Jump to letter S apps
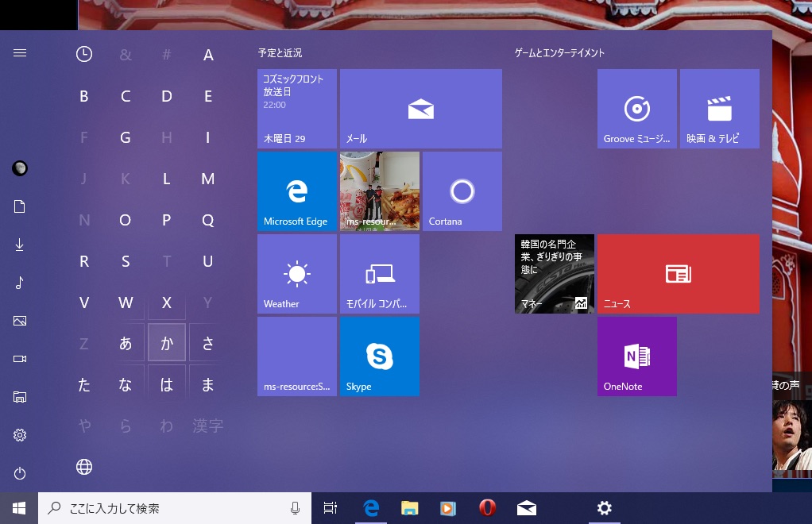This screenshot has height=524, width=812. coord(126,261)
